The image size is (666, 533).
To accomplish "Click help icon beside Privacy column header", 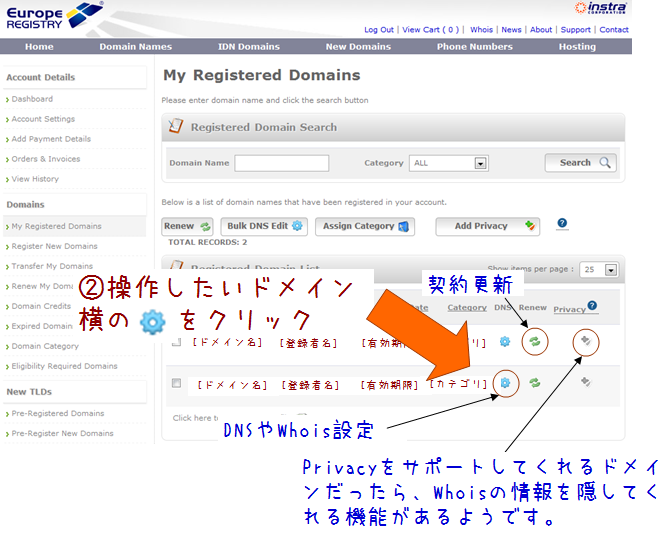I will [592, 305].
